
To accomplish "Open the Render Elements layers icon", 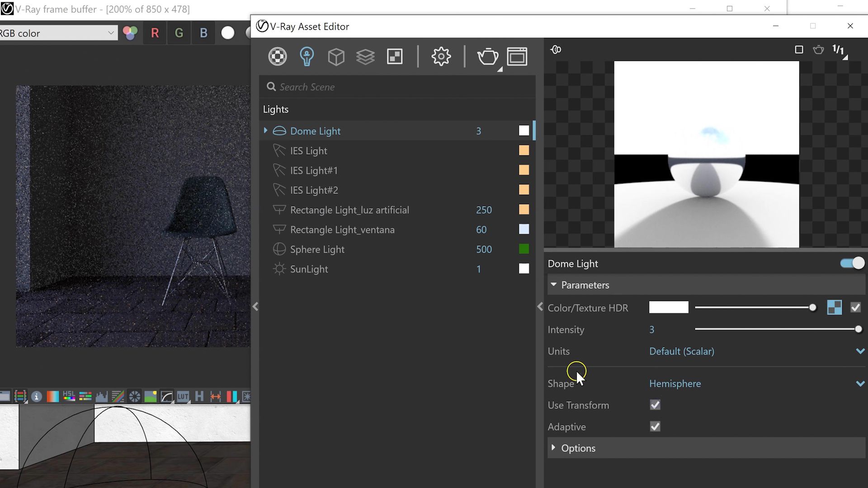I will point(365,56).
